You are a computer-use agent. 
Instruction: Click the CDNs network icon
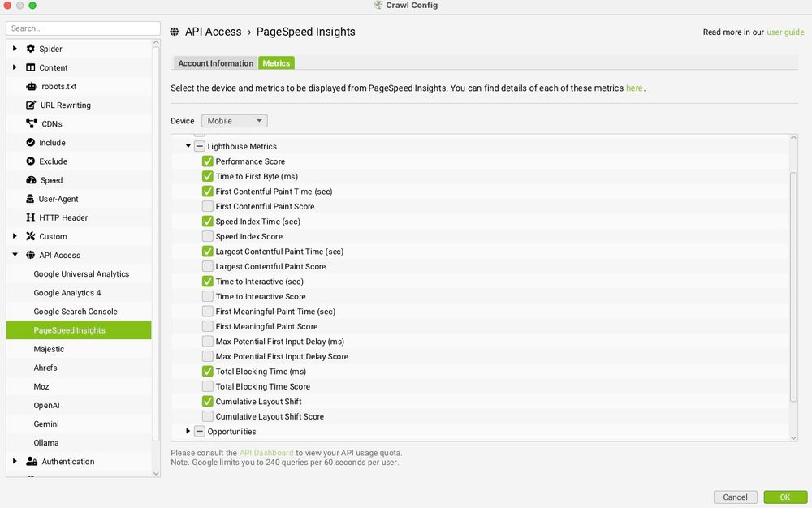32,123
